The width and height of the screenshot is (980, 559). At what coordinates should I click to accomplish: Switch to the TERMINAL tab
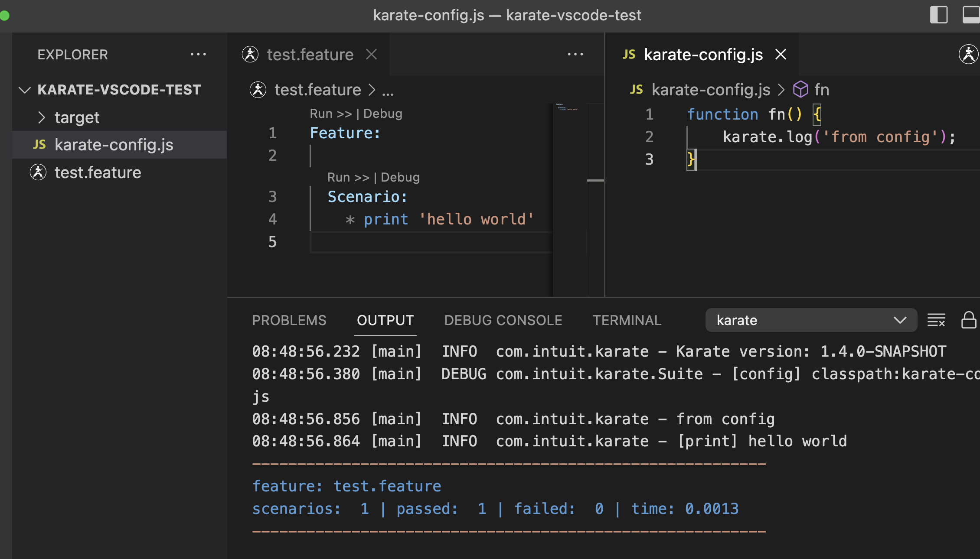pos(627,320)
